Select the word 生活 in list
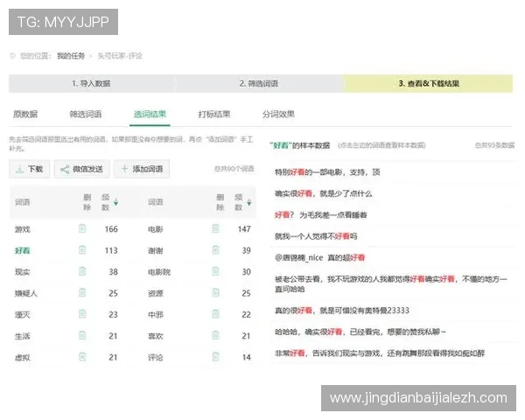 click(x=23, y=336)
